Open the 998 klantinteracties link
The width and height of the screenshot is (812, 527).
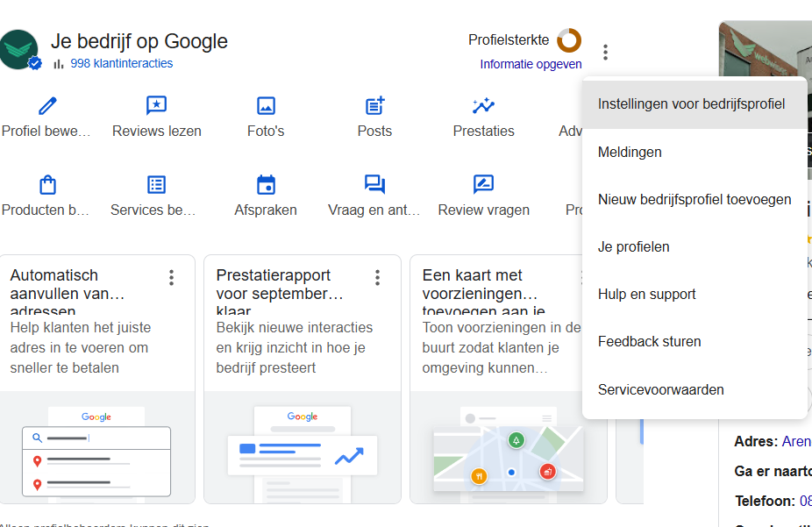point(121,64)
